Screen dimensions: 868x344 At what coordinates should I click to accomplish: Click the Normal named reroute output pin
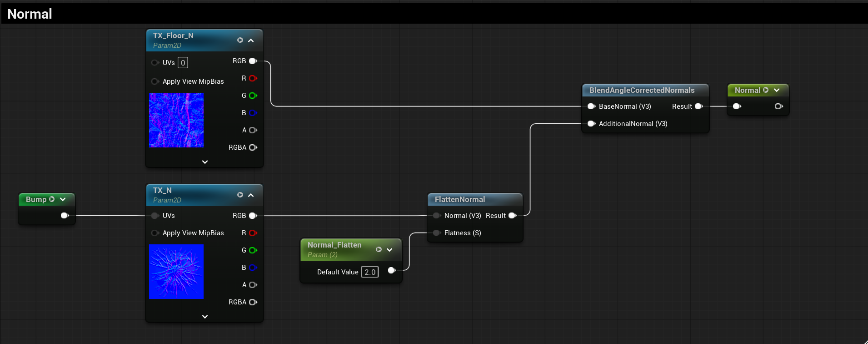coord(778,106)
